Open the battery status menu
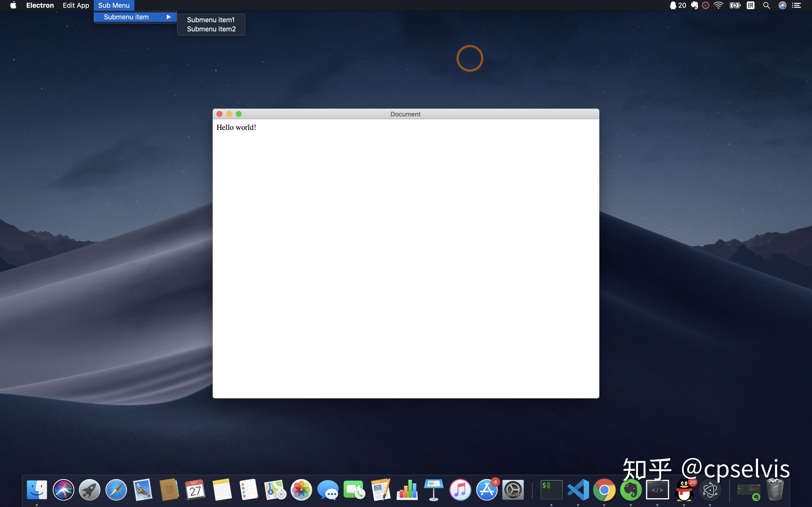Image resolution: width=812 pixels, height=507 pixels. click(735, 5)
